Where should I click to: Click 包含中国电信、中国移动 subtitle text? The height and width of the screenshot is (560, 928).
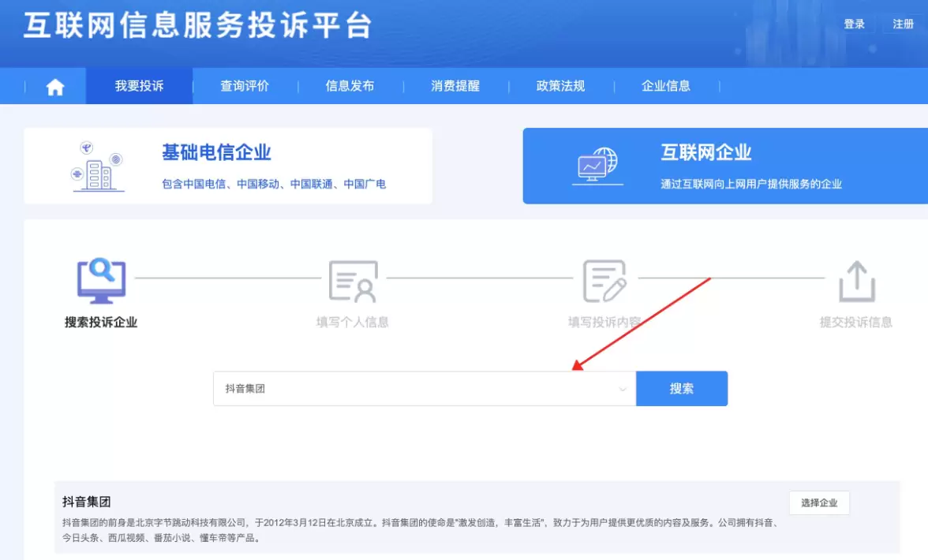click(x=274, y=184)
